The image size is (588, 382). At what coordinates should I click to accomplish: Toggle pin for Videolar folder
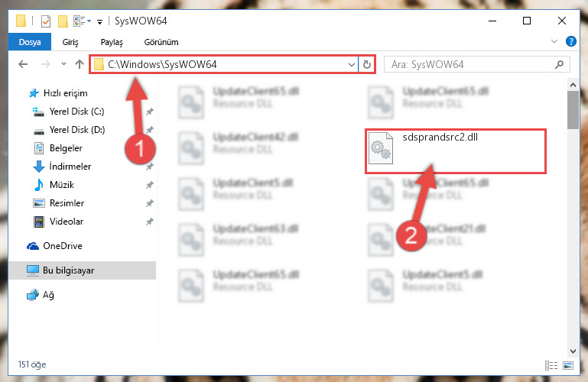[x=149, y=222]
